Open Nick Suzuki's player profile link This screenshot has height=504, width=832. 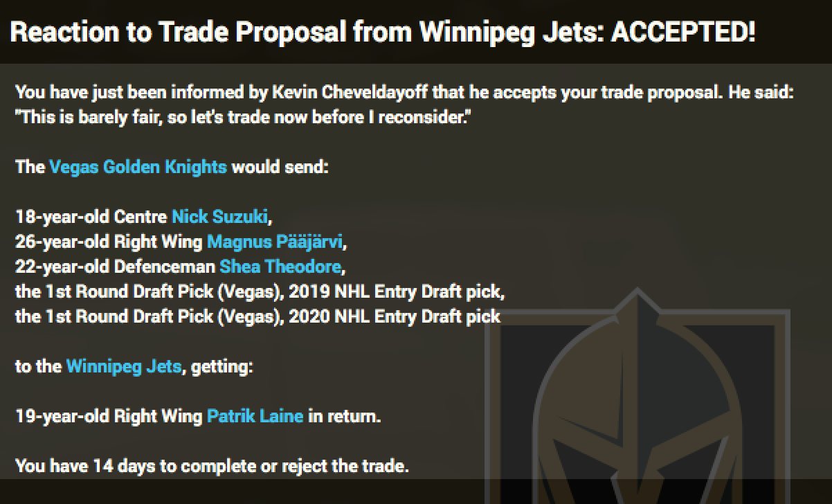(219, 217)
